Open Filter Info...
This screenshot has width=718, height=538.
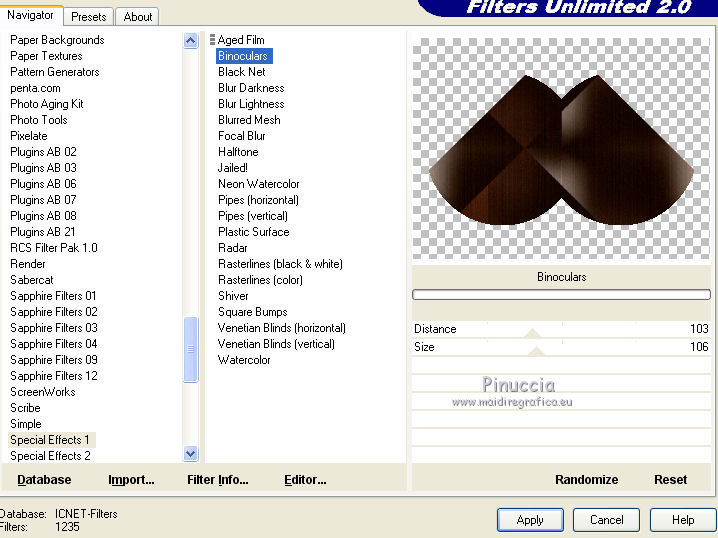(218, 479)
